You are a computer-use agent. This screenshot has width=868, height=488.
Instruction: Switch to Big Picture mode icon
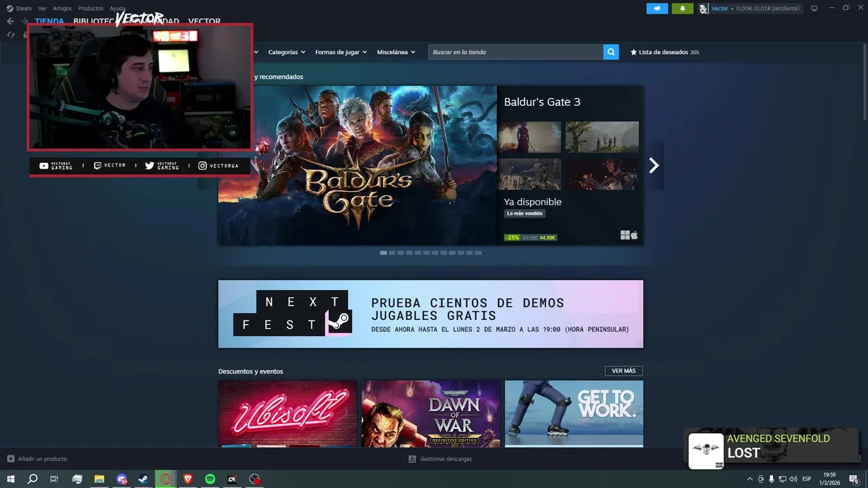tap(814, 8)
